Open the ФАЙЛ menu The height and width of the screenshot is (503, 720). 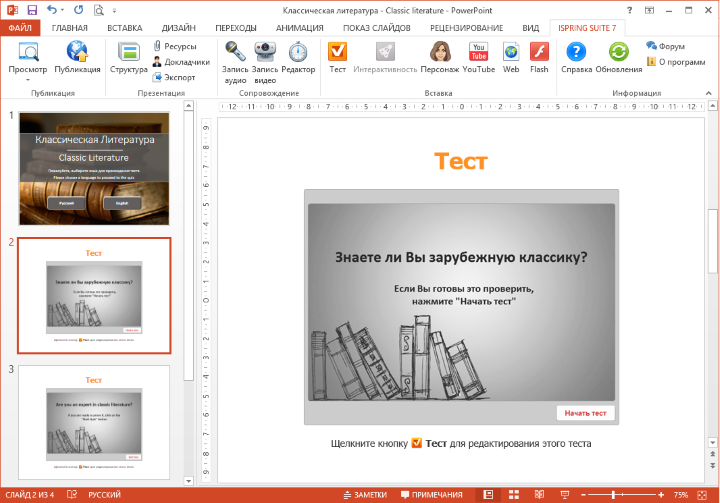click(x=20, y=28)
